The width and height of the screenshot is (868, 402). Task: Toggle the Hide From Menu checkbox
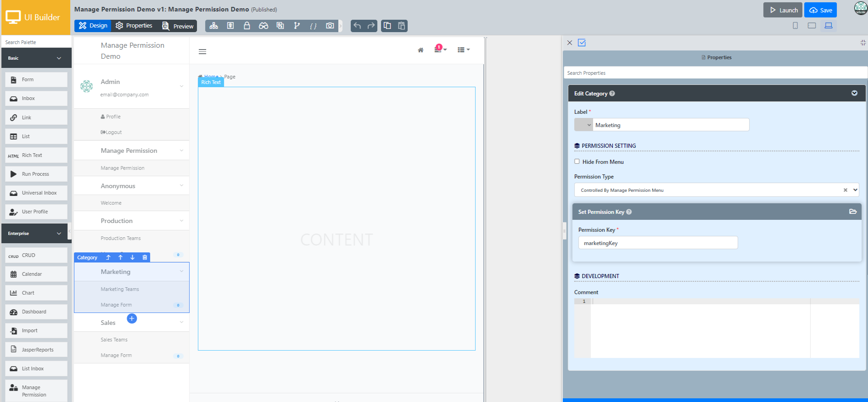577,162
